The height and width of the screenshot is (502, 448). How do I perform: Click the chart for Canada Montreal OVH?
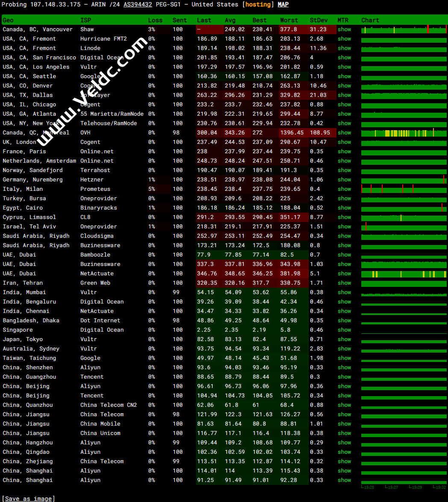pos(404,133)
